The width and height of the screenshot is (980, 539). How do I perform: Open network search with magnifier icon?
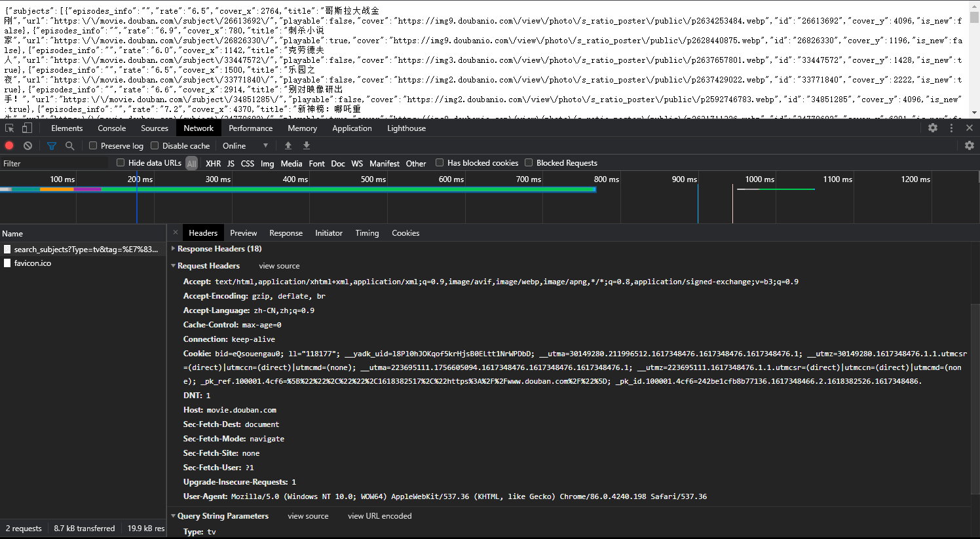69,145
